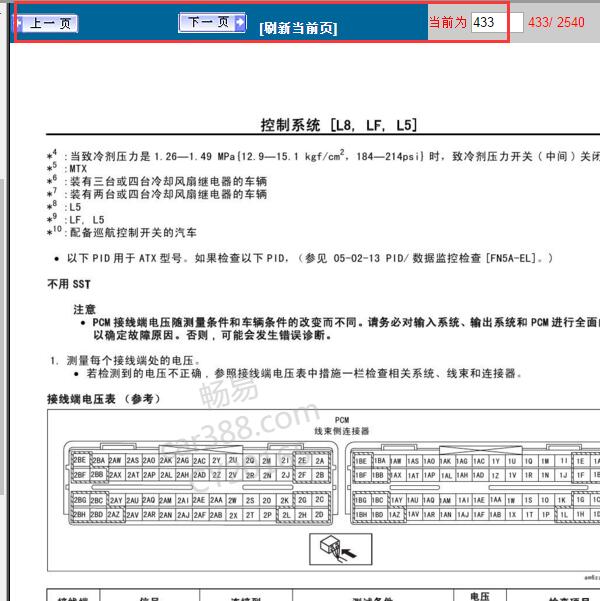
Task: Go to next page with 下一页 button
Action: pos(212,23)
